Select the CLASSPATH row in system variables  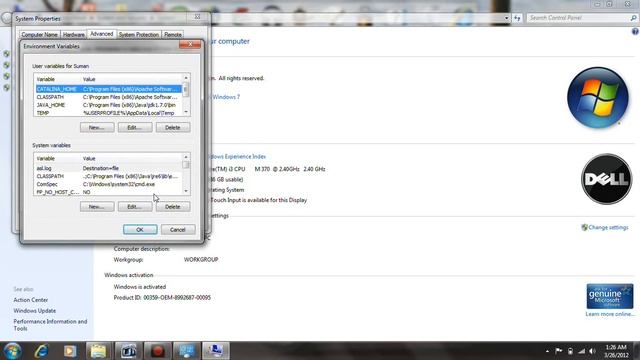pos(108,176)
